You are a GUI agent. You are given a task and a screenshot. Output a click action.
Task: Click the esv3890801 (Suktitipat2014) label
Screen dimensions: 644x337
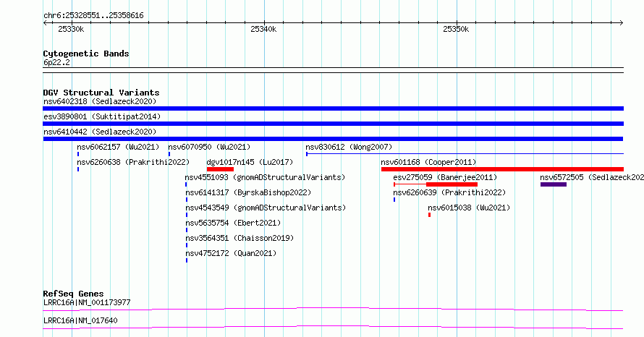click(x=102, y=116)
